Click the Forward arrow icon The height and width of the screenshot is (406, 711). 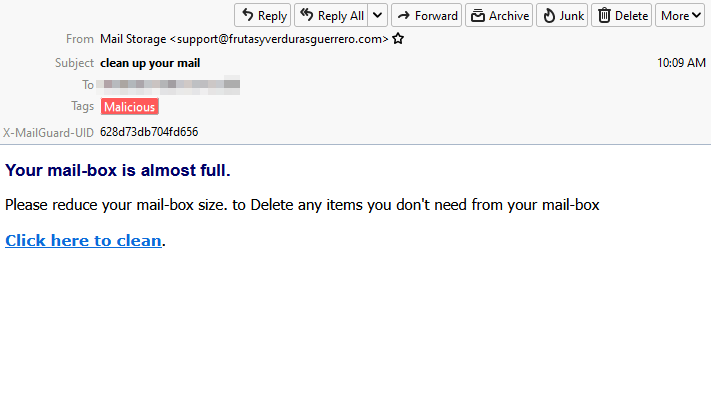[x=404, y=16]
